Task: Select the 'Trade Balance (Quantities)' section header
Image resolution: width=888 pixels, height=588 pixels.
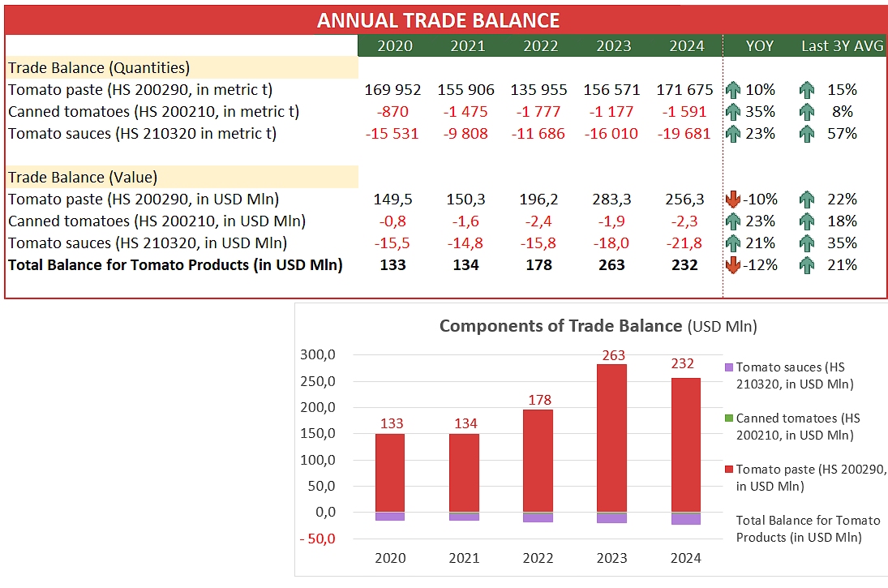Action: (99, 68)
